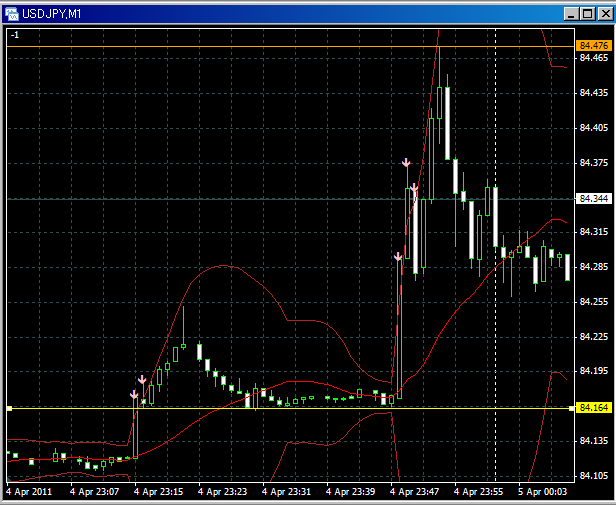Click the 5 Apr 00:03 time label
Image resolution: width=616 pixels, height=505 pixels.
[x=545, y=492]
